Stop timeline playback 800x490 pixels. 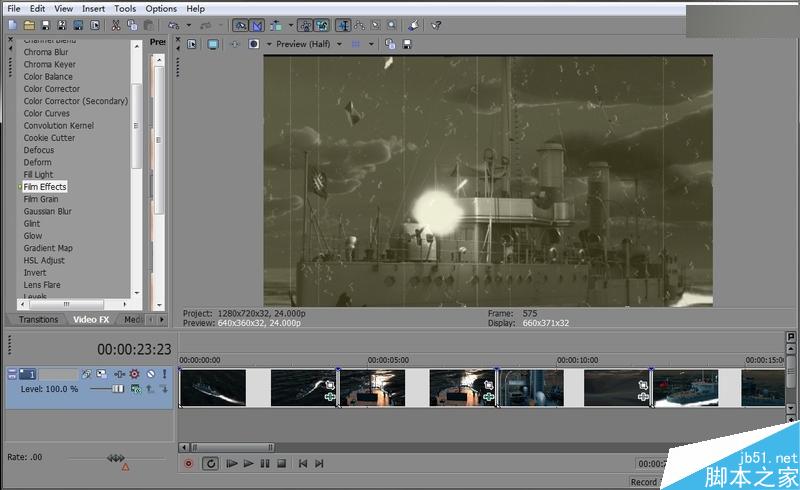[281, 463]
